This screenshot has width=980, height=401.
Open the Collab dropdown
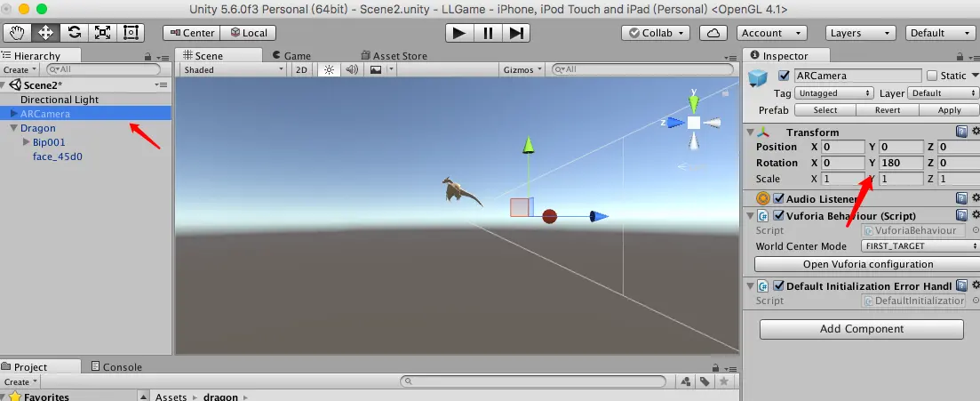point(657,33)
